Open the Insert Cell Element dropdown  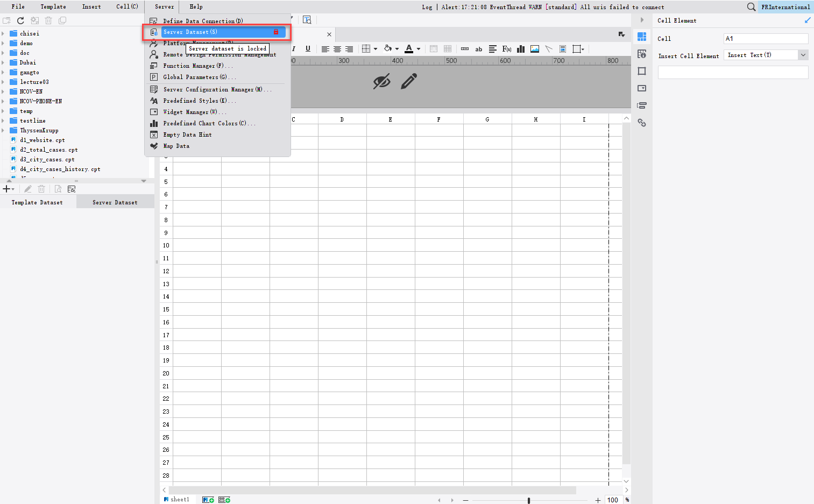click(x=803, y=55)
